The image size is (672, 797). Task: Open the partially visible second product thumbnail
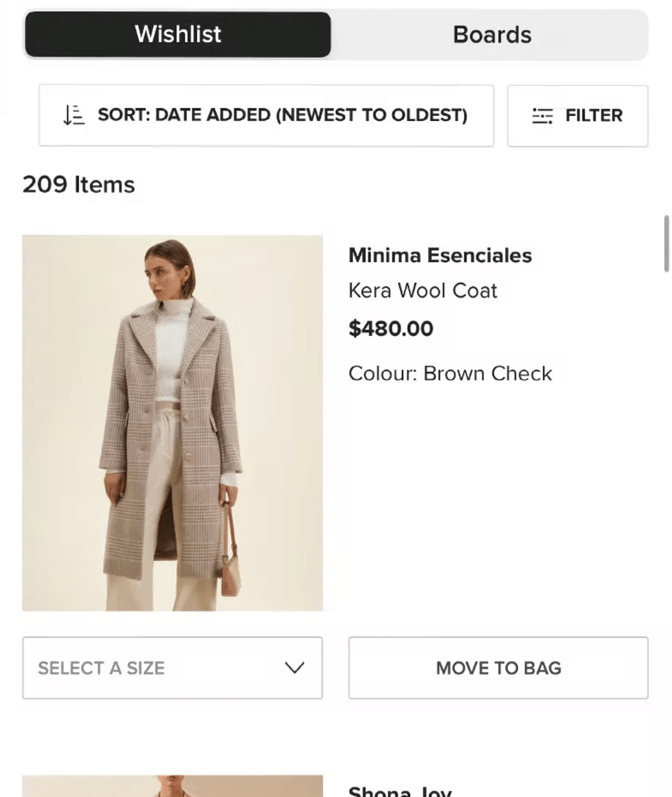pos(172,786)
